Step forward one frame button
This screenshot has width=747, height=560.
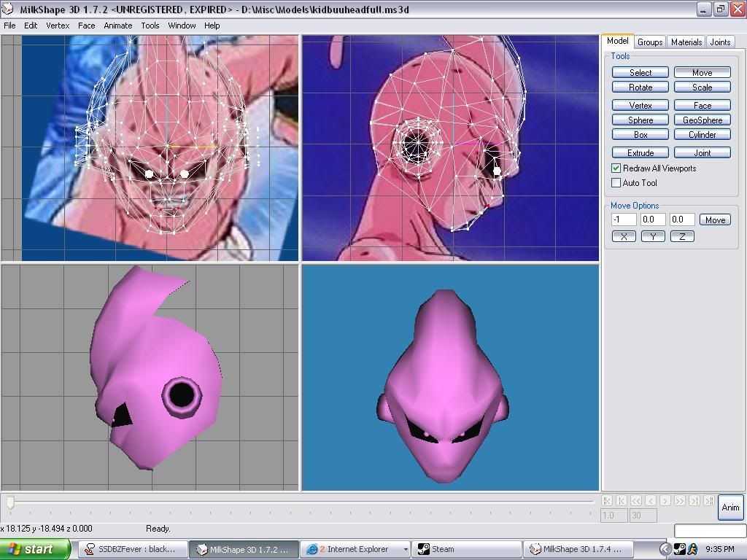pyautogui.click(x=665, y=500)
